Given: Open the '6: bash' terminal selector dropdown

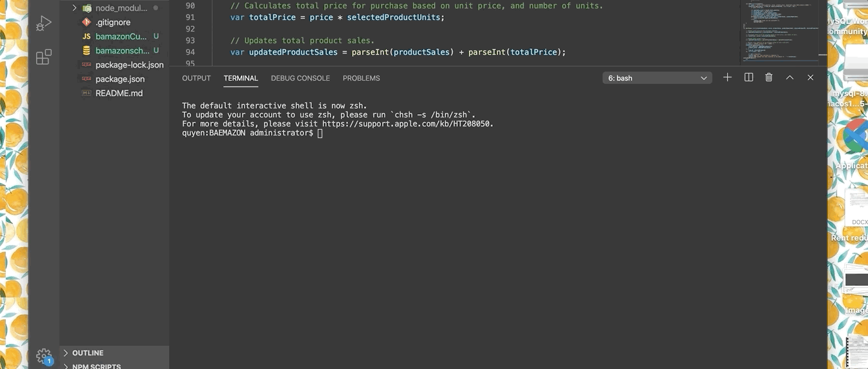Looking at the screenshot, I should (x=657, y=78).
